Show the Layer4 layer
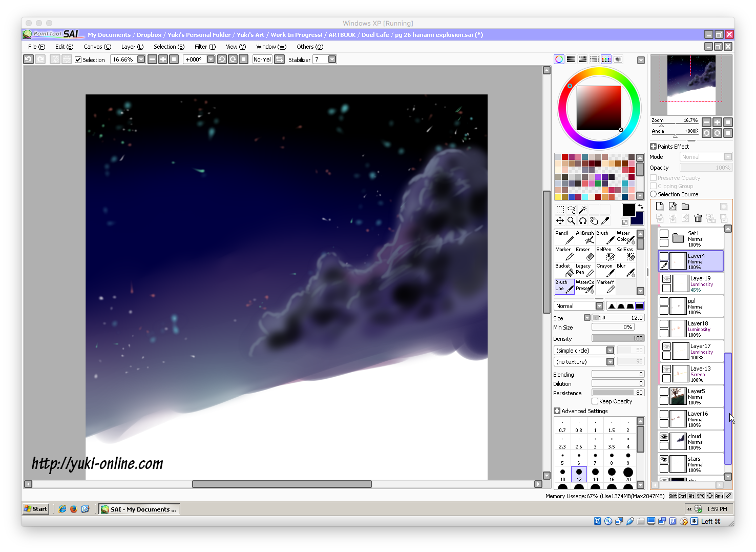The width and height of the screenshot is (756, 552). pos(664,256)
